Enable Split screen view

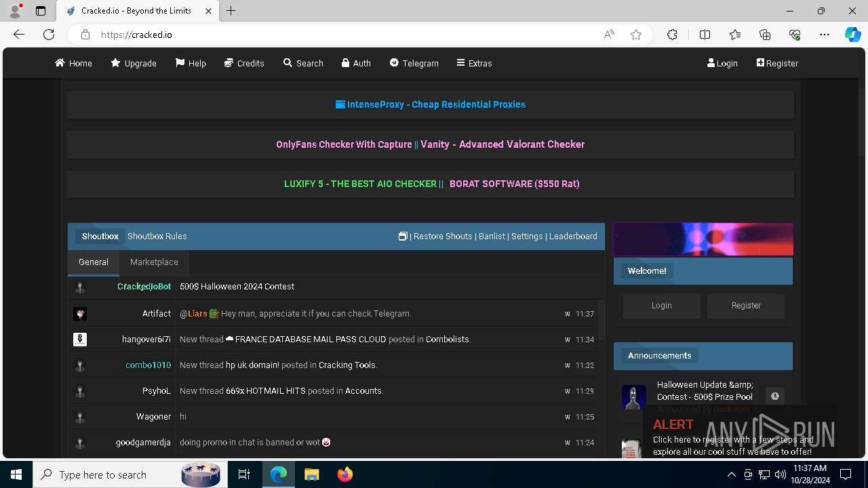coord(705,35)
